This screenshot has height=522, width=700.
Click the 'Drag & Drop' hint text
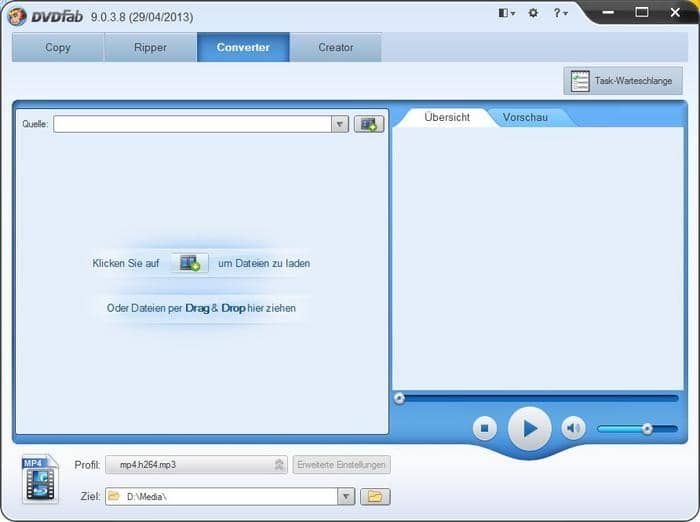click(x=215, y=308)
